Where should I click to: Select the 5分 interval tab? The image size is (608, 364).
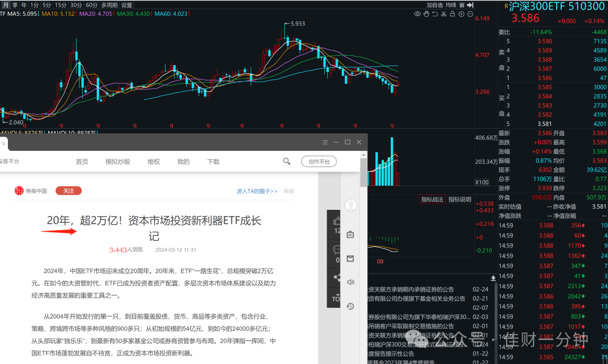click(x=47, y=5)
